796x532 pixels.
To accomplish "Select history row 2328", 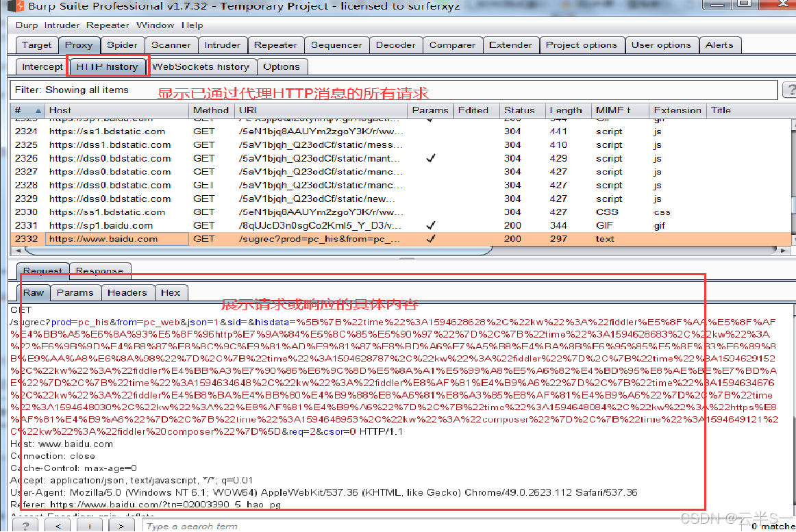I will click(x=401, y=186).
